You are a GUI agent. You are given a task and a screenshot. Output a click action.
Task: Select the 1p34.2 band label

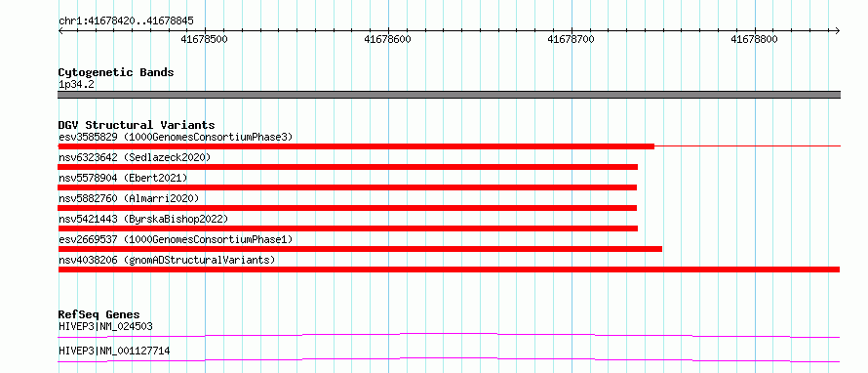click(x=75, y=85)
